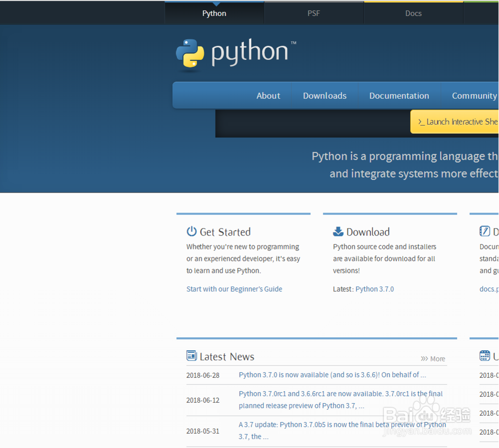Click the Docs pencil icon in widget

tap(485, 231)
